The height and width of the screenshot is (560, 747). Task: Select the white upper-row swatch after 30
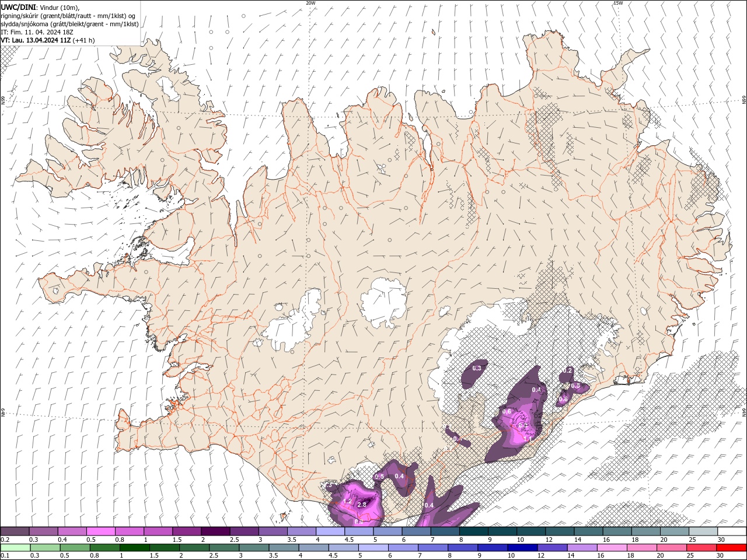[732, 531]
